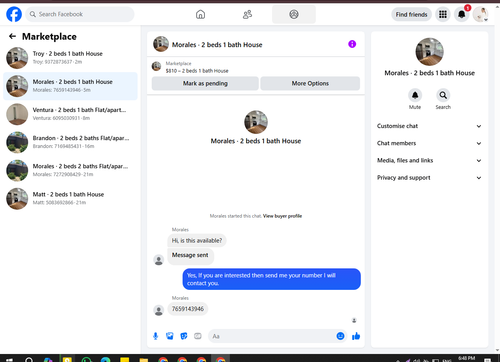The image size is (500, 362).
Task: Expand Privacy and support section
Action: tap(429, 178)
